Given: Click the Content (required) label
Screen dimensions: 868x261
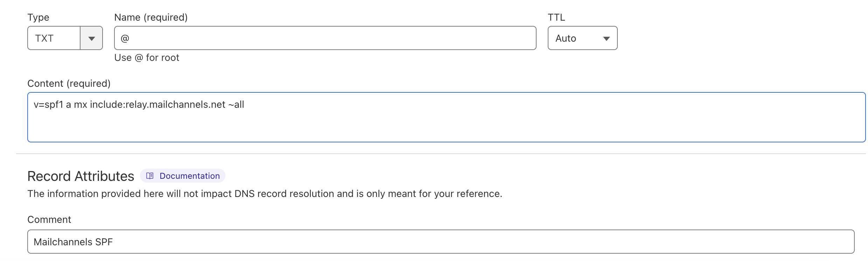Looking at the screenshot, I should pyautogui.click(x=69, y=83).
